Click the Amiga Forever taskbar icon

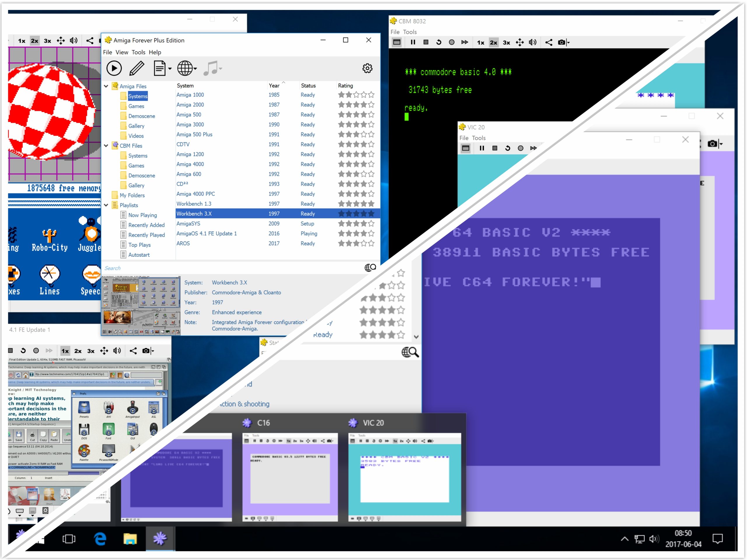point(160,539)
